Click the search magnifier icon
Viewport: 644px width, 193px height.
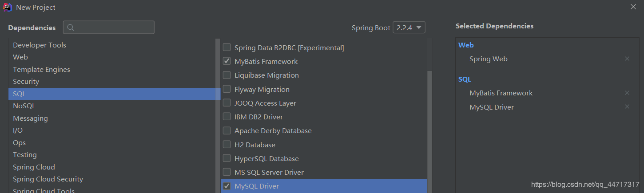tap(71, 28)
